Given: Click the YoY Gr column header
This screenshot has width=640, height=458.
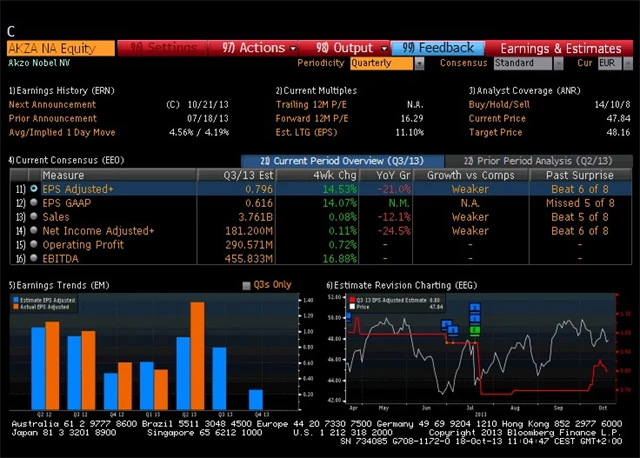Looking at the screenshot, I should coord(386,175).
